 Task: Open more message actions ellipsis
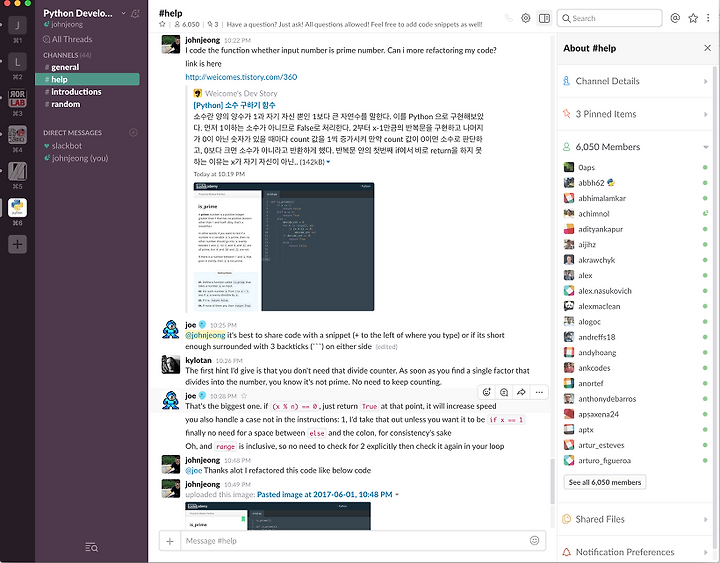(539, 392)
